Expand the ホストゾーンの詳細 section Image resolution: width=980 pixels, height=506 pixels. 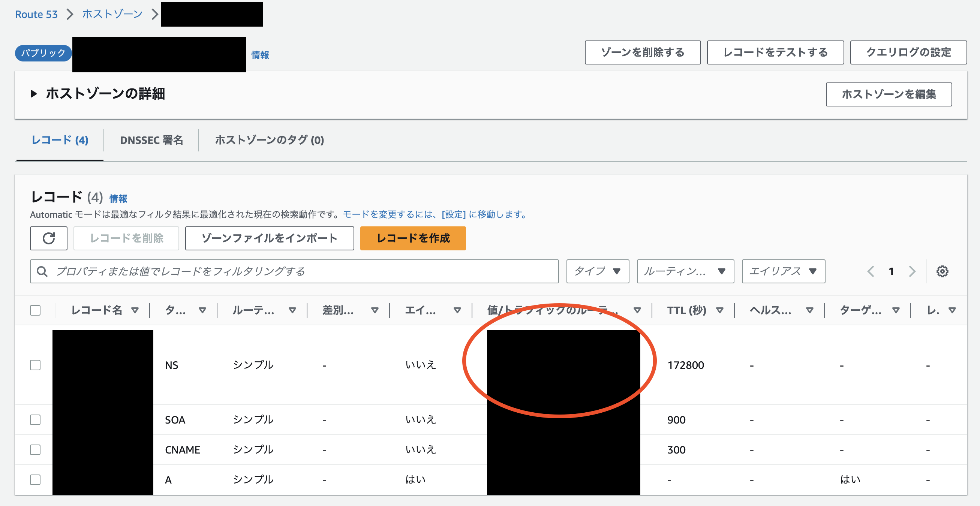coord(33,94)
